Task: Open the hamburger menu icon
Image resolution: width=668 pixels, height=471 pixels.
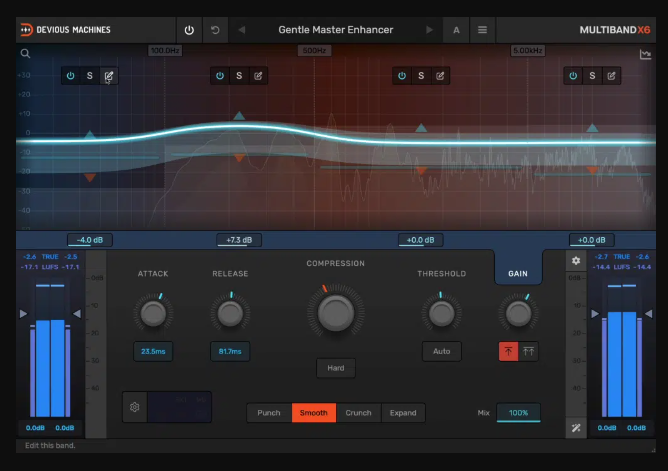Action: coord(482,30)
